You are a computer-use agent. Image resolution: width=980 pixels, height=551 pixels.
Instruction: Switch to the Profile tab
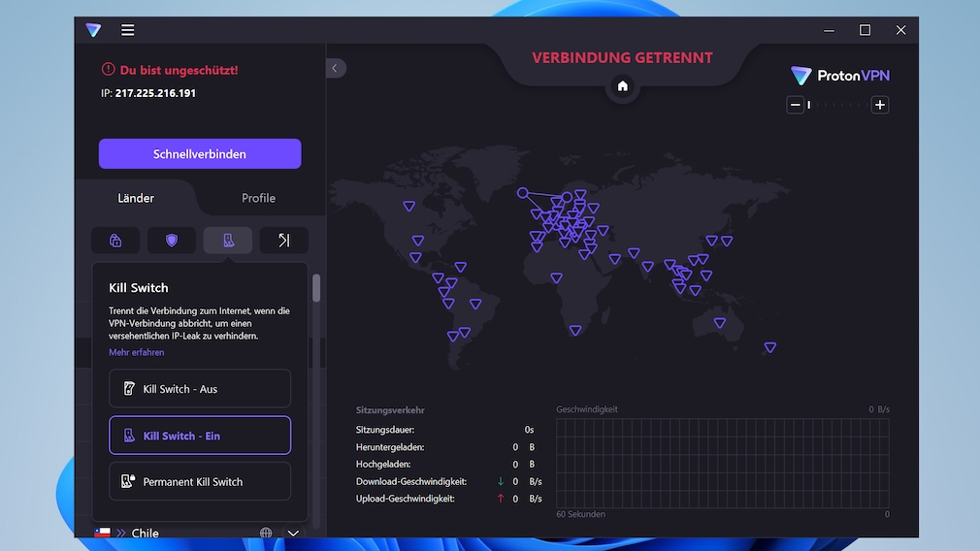258,198
